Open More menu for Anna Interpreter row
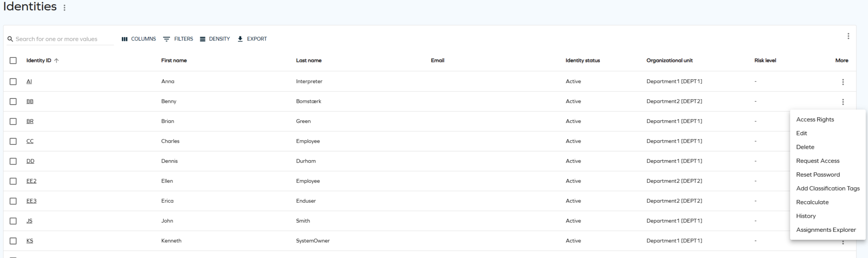This screenshot has width=868, height=258. click(x=843, y=82)
